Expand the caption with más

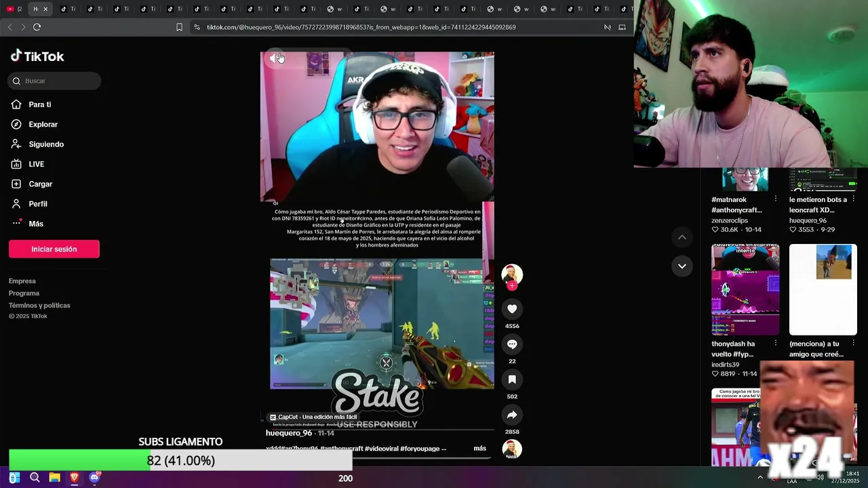pos(479,448)
